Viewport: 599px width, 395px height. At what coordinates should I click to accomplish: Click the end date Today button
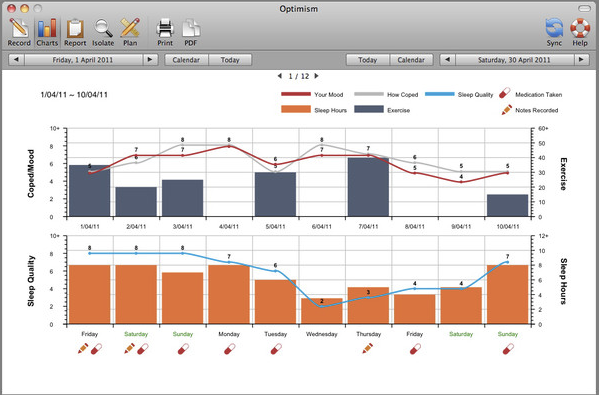[x=367, y=60]
